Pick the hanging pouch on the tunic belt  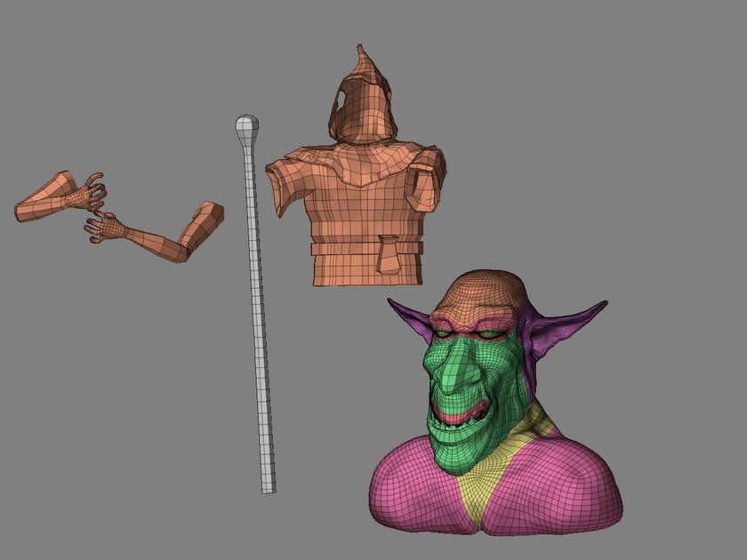[389, 255]
